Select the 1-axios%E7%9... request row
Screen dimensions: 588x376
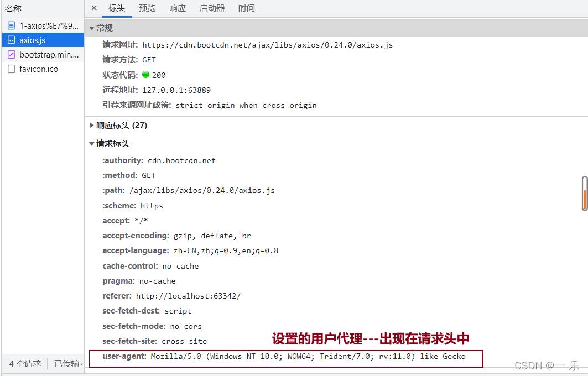point(43,25)
